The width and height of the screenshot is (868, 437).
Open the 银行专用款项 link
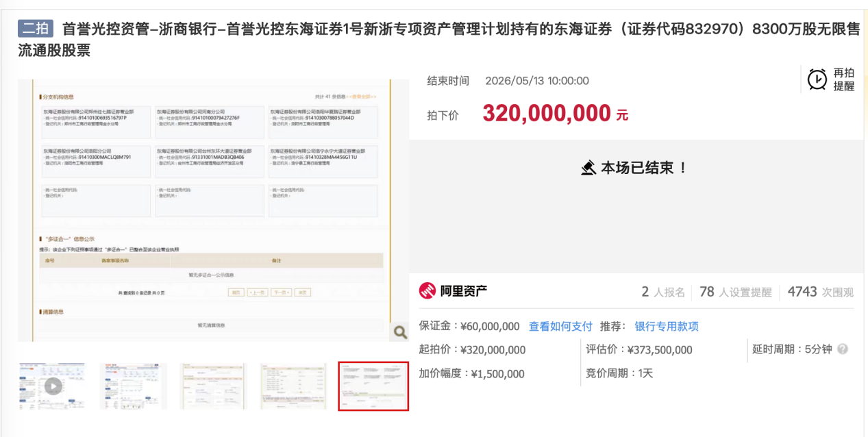point(667,326)
